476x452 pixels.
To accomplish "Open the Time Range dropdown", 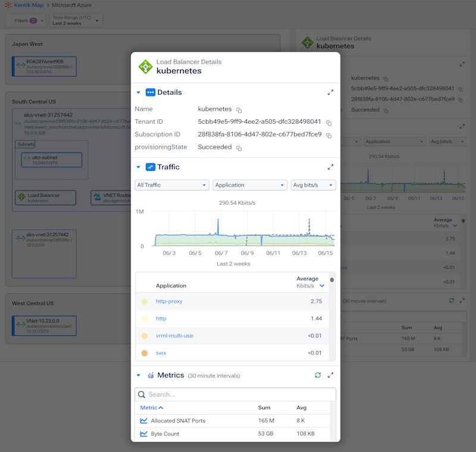I will (76, 21).
